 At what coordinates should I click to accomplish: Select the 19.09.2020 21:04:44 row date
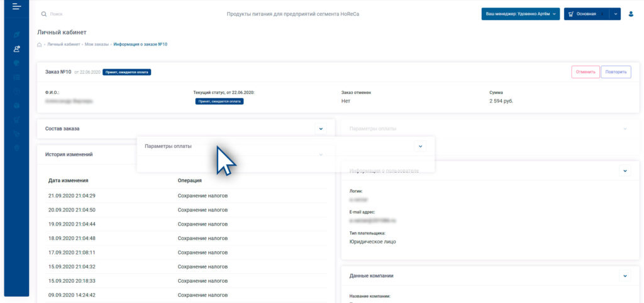coord(72,224)
